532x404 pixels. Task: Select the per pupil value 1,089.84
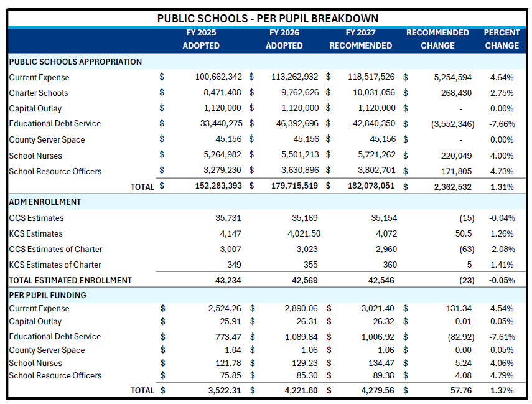pyautogui.click(x=301, y=337)
